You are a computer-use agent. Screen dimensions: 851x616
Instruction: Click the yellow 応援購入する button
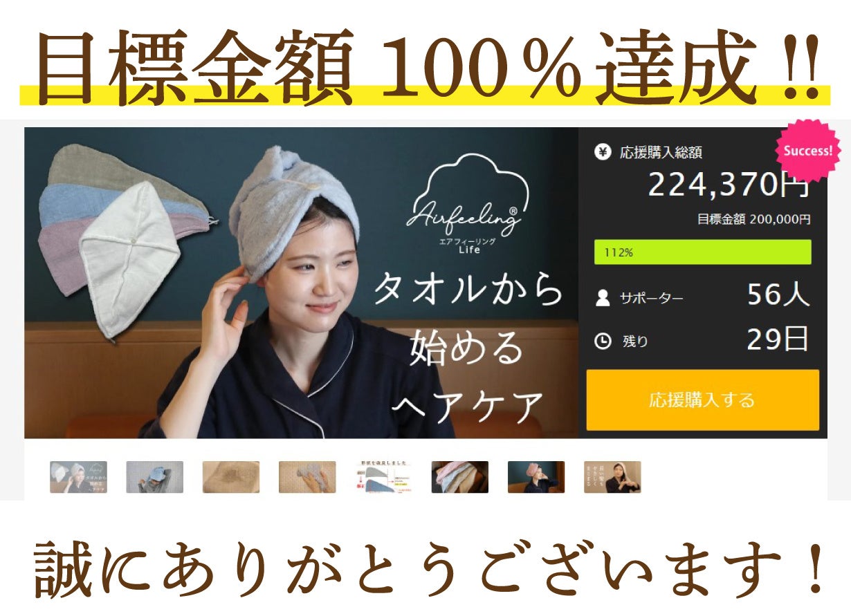click(x=702, y=400)
